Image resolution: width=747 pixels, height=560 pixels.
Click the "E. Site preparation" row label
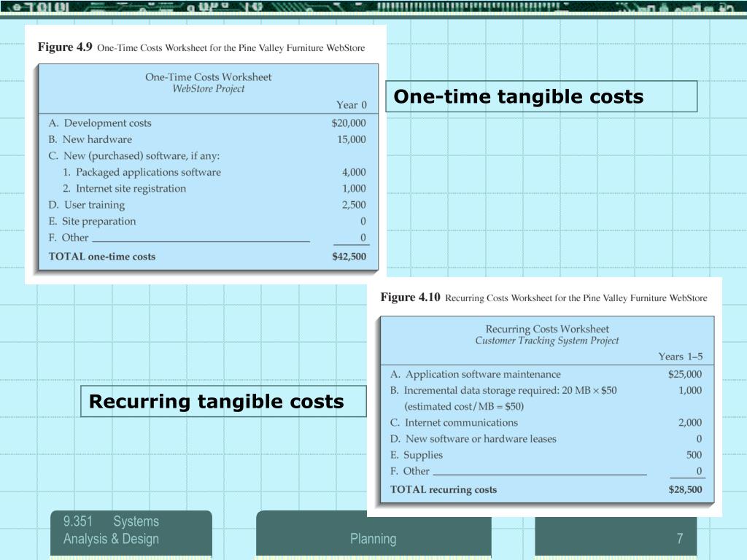click(92, 221)
